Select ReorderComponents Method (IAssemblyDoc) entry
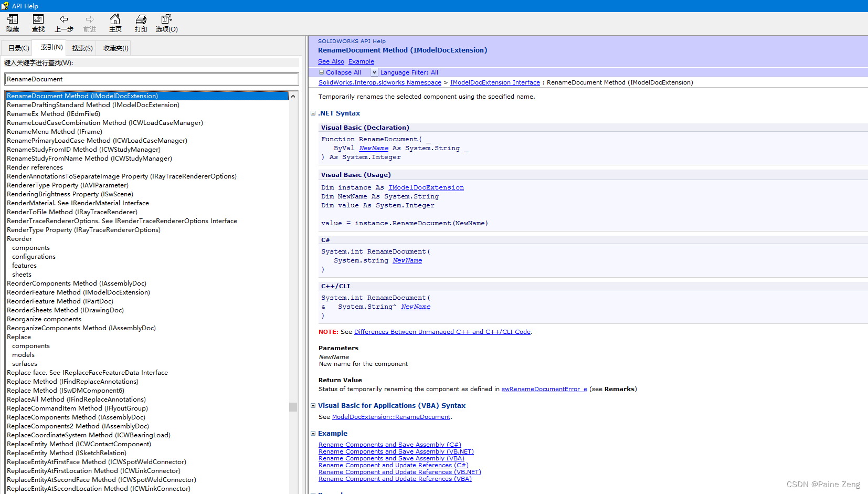The width and height of the screenshot is (868, 494). click(77, 283)
